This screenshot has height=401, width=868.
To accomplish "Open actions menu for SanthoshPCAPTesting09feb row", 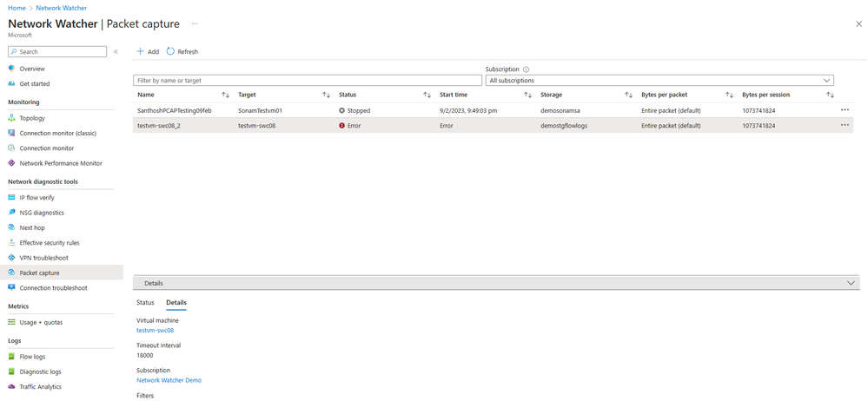I will [845, 110].
